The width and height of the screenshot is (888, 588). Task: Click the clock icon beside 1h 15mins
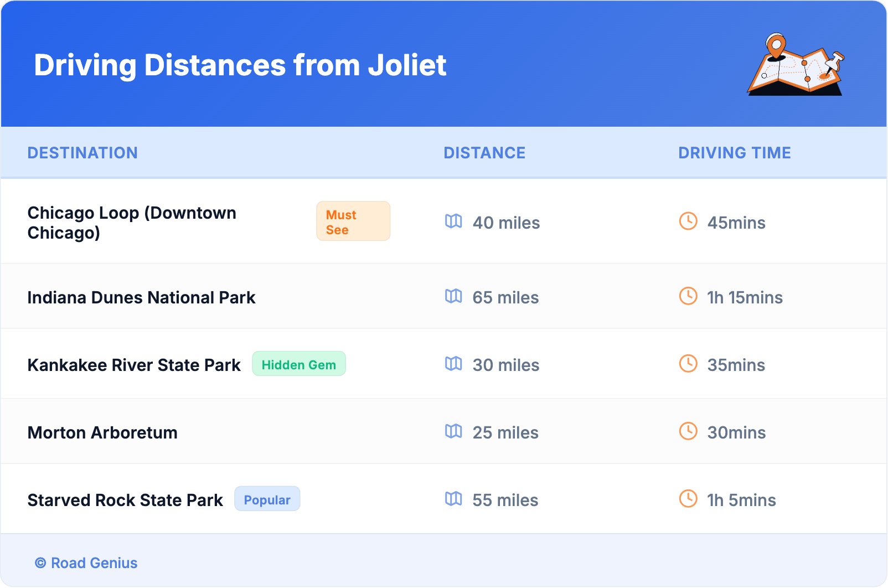[x=688, y=296]
